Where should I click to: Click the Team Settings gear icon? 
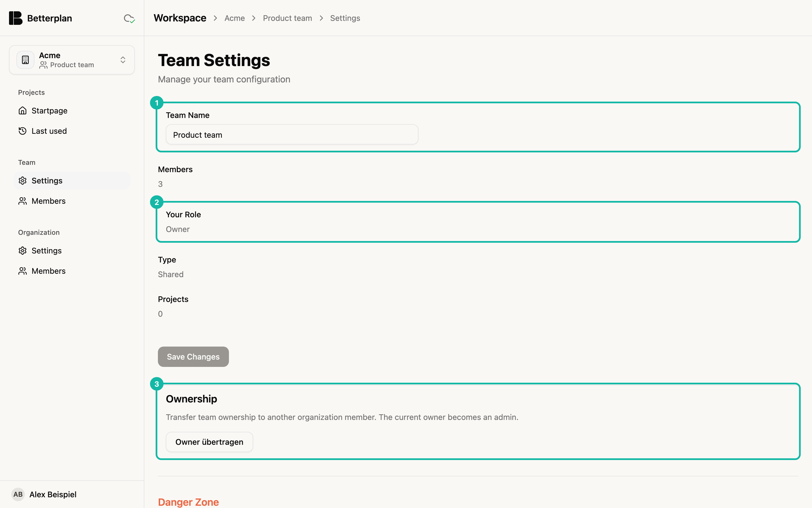23,181
